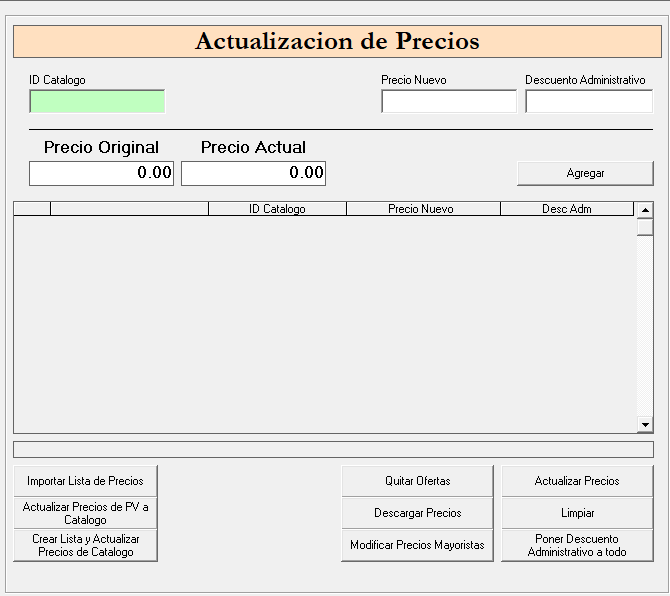The height and width of the screenshot is (596, 670).
Task: Click the Precio Original value box
Action: point(101,173)
